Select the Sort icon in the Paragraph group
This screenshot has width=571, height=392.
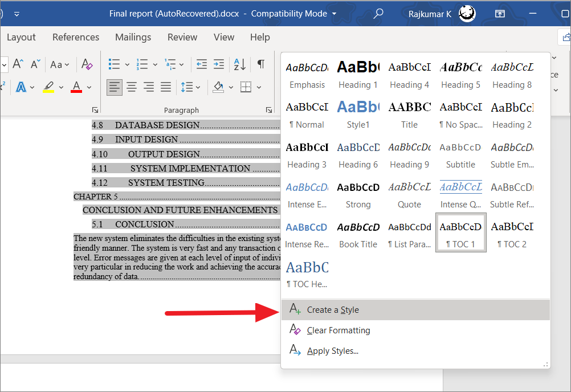point(239,64)
